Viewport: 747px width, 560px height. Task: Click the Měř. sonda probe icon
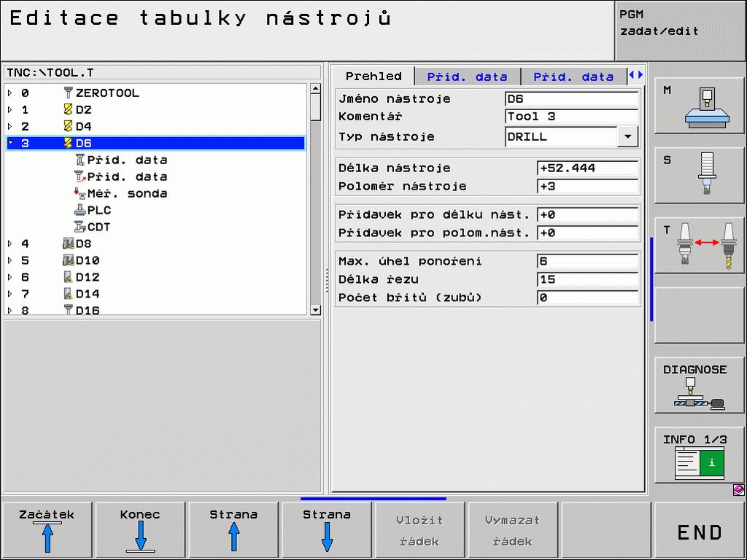(80, 193)
